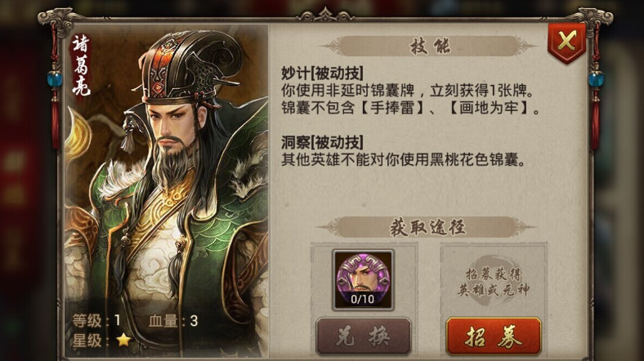Click the 兑换 exchange button
Image resolution: width=644 pixels, height=361 pixels.
click(363, 336)
